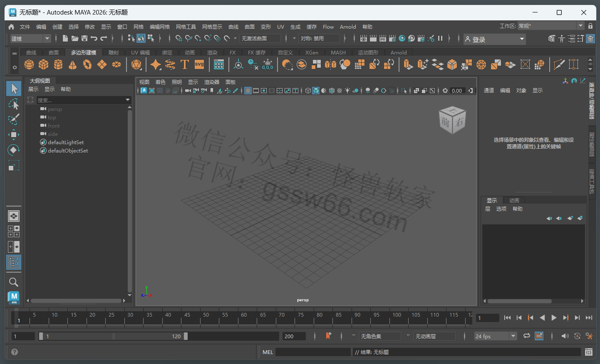The image size is (600, 364).
Task: Open a scene file
Action: 75,38
